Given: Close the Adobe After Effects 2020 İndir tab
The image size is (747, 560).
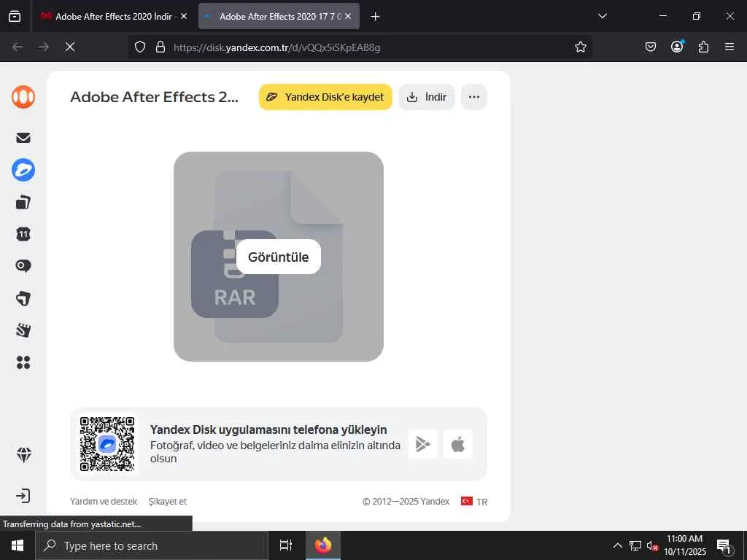Looking at the screenshot, I should tap(184, 16).
